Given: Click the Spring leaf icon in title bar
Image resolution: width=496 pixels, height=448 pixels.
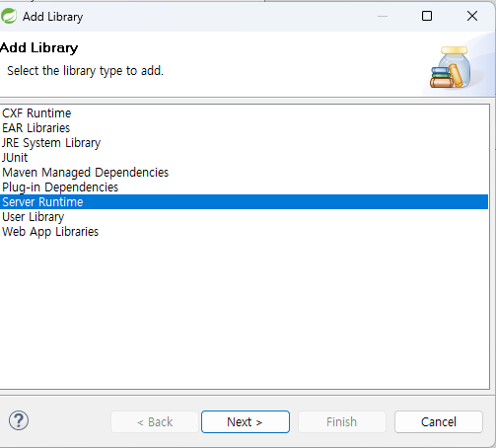Looking at the screenshot, I should pyautogui.click(x=9, y=16).
